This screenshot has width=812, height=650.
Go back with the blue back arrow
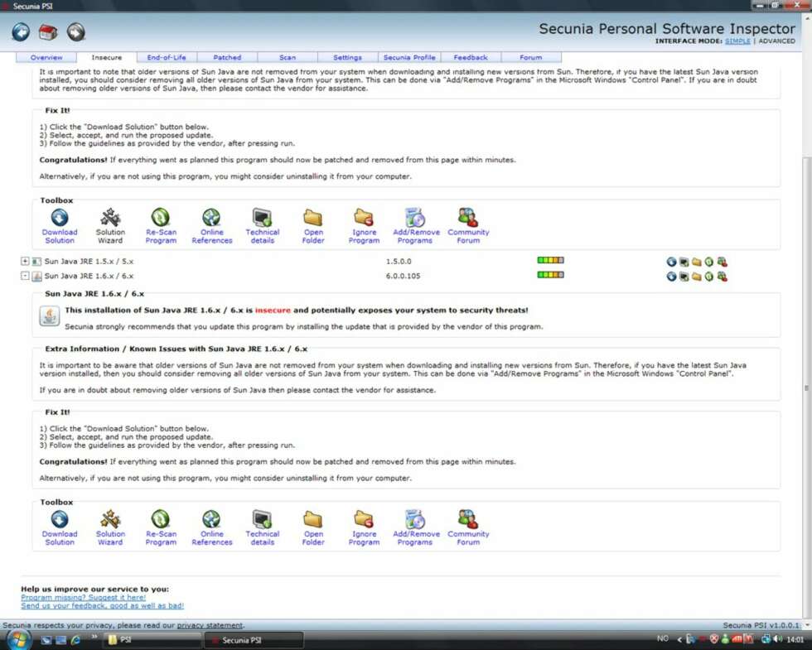(21, 32)
